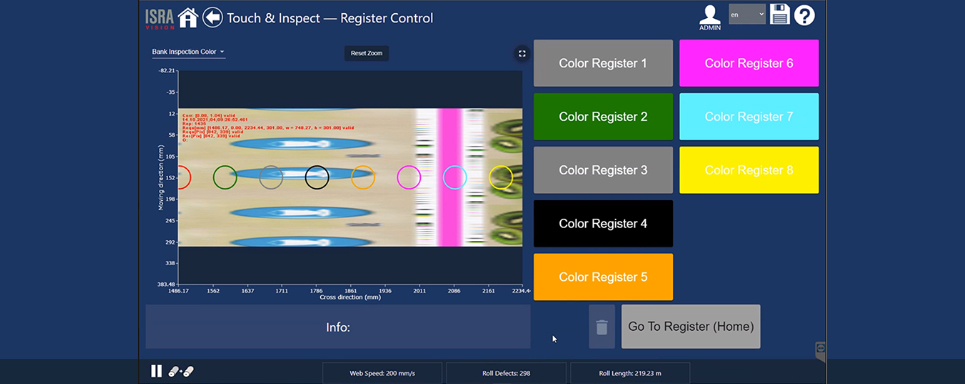Image resolution: width=965 pixels, height=384 pixels.
Task: Click the cyan circle marker on image
Action: pyautogui.click(x=455, y=177)
